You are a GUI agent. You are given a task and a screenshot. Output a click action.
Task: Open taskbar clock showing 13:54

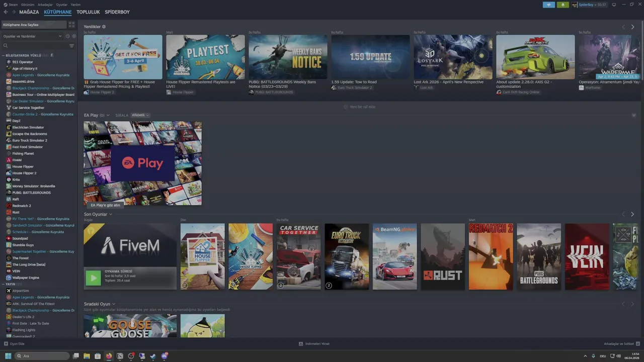pos(632,356)
